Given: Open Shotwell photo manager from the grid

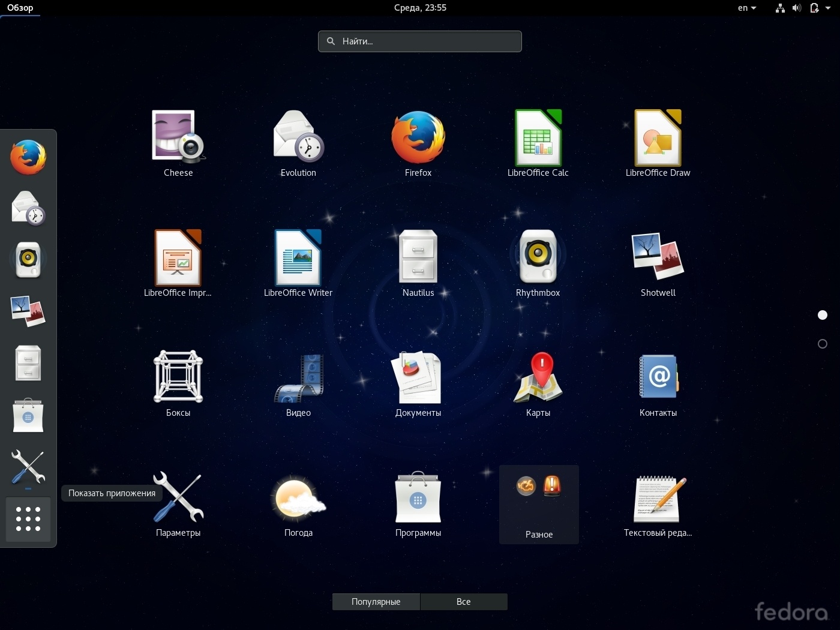Looking at the screenshot, I should 658,263.
